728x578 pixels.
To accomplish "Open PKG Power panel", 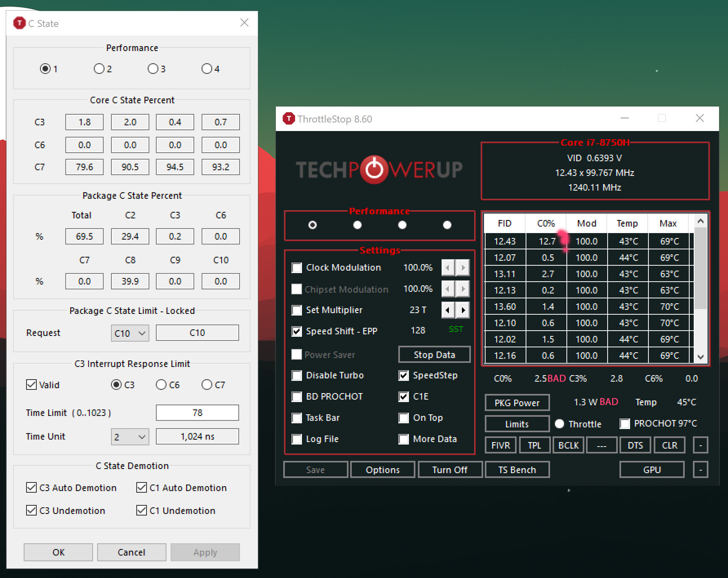I will [x=517, y=402].
